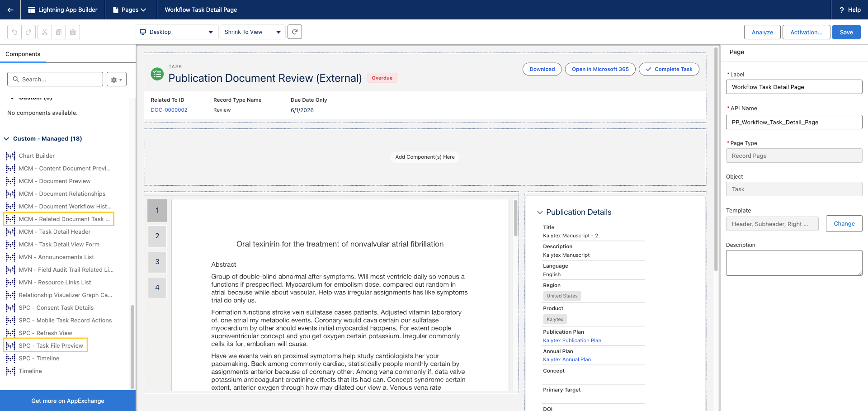Select page 1 thumbnail in document preview

157,210
